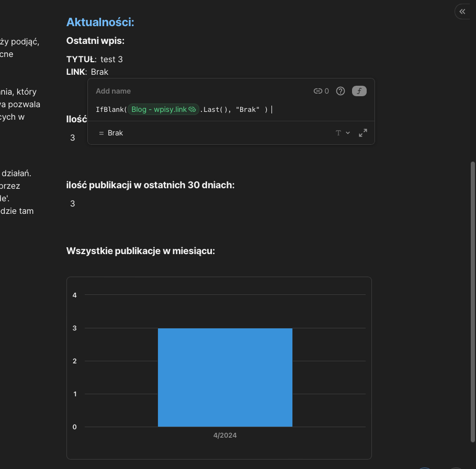Click the Wszystkie publikacje w miesiącu heading
This screenshot has width=476, height=469.
pos(141,251)
